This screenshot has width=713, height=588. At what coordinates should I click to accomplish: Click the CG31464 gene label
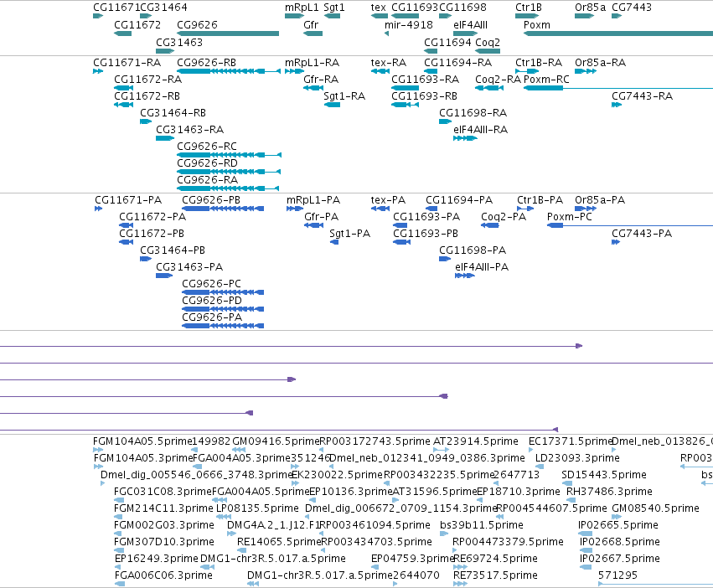[163, 8]
